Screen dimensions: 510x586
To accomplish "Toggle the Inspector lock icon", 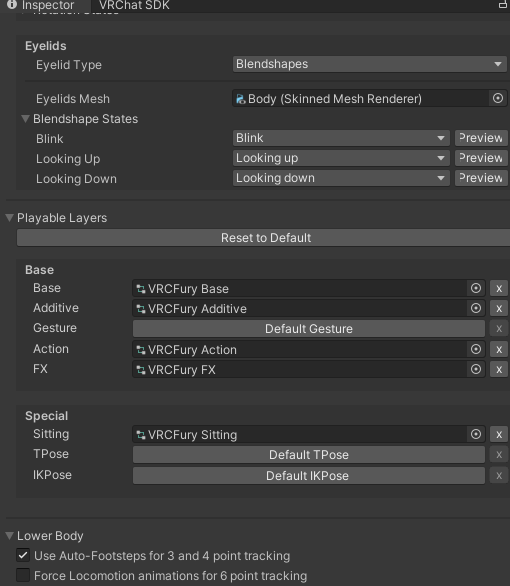I will tap(503, 4).
